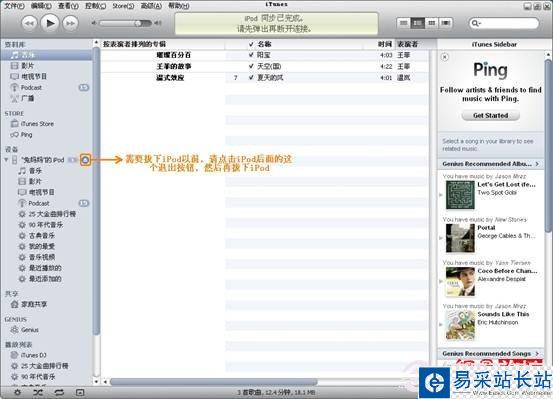The height and width of the screenshot is (399, 553).
Task: Expand Genius Recommended Songs arrow
Action: [x=537, y=353]
